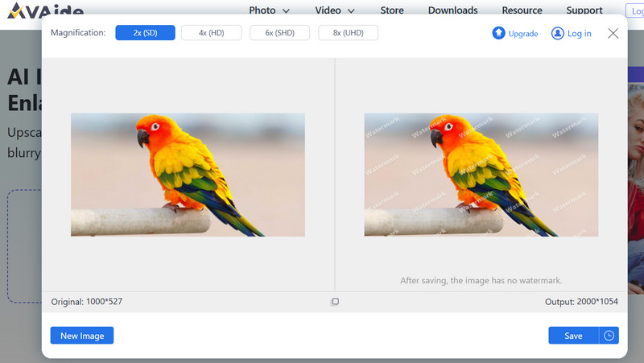Click the Output: 2000*1054 size text
644x363 pixels.
click(x=581, y=301)
